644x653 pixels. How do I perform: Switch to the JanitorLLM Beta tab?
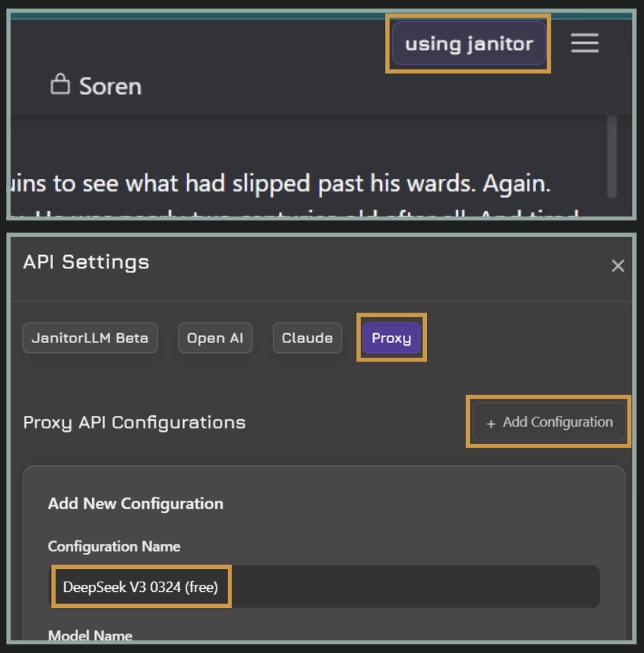coord(90,338)
